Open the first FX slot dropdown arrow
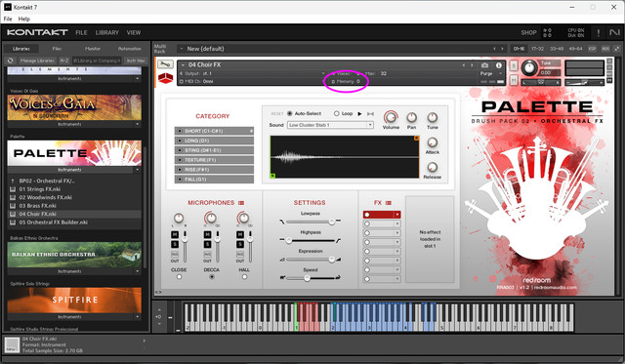The height and width of the screenshot is (364, 625). pos(397,215)
